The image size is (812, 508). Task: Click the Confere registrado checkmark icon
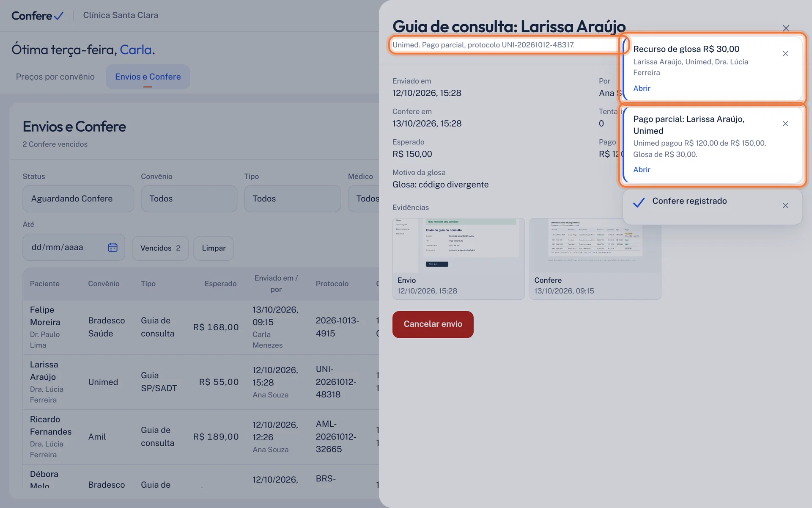point(639,202)
